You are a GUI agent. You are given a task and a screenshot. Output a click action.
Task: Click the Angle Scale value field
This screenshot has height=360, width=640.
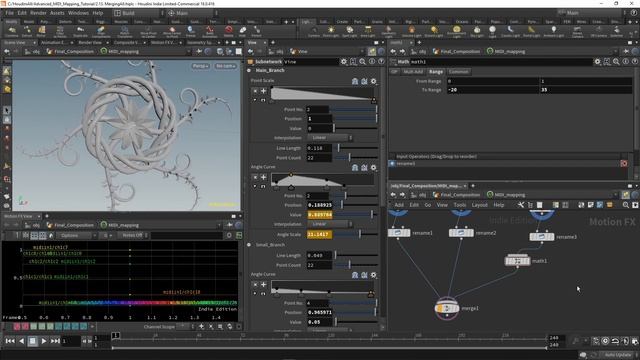tap(319, 234)
